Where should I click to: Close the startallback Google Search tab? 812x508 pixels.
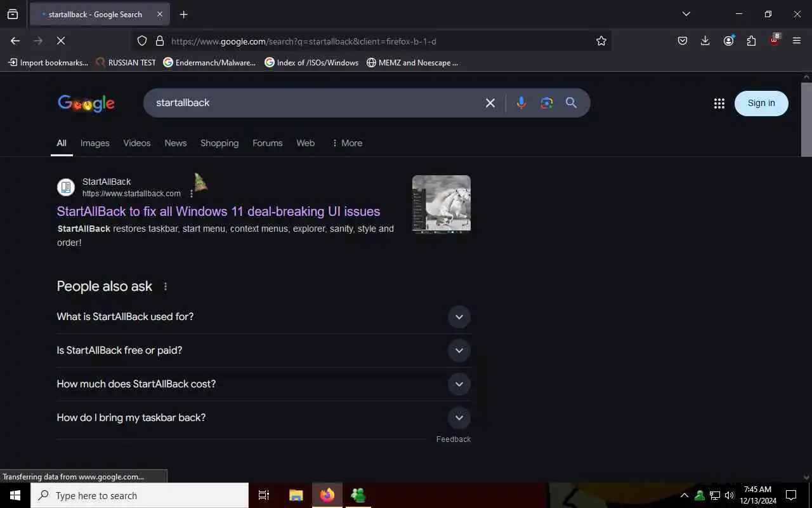[160, 14]
